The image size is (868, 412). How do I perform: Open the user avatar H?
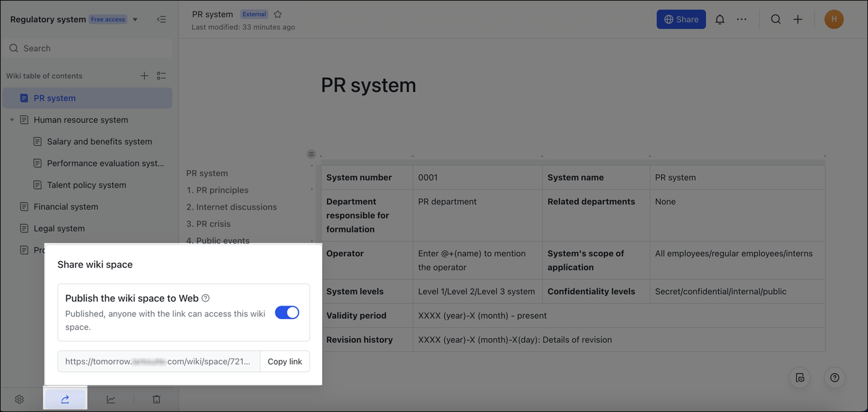(834, 20)
